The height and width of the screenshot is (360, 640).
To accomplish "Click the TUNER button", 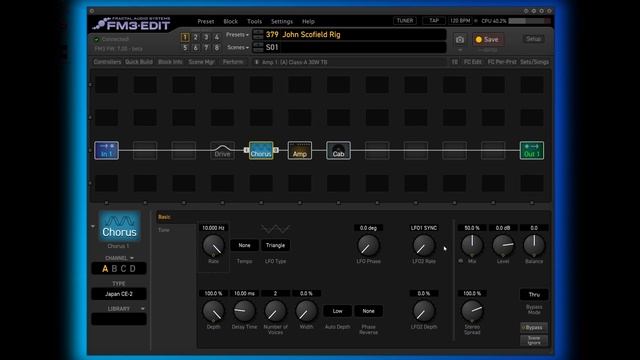I will [x=405, y=20].
